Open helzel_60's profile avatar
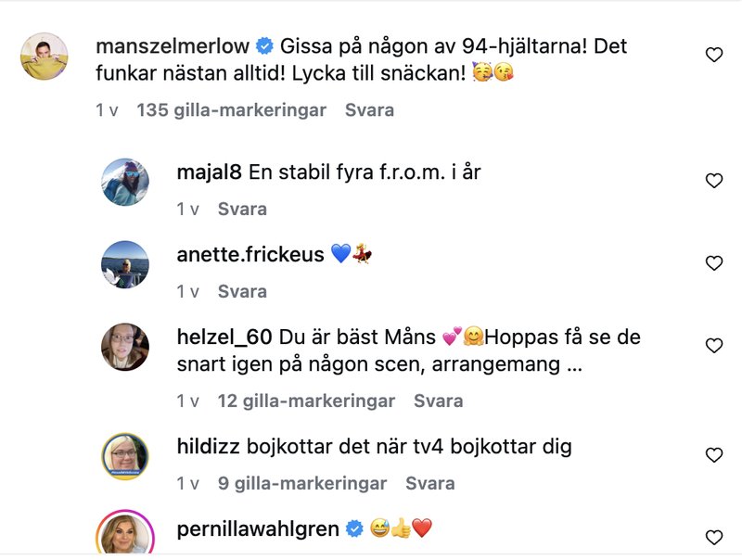The height and width of the screenshot is (560, 742). click(x=124, y=347)
